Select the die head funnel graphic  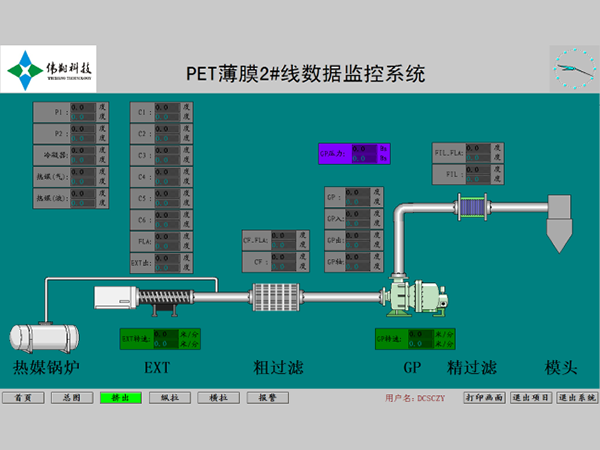(562, 226)
